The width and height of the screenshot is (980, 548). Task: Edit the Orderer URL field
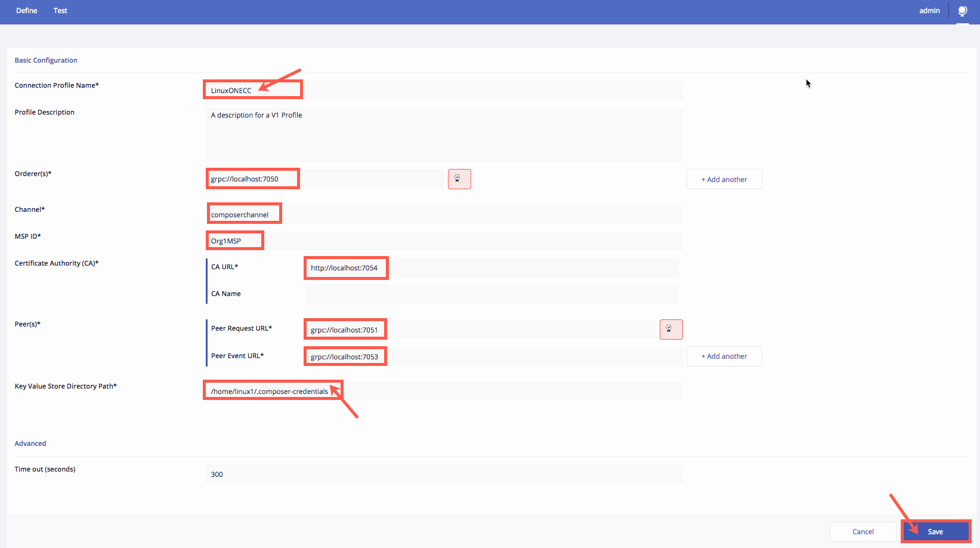click(x=325, y=178)
